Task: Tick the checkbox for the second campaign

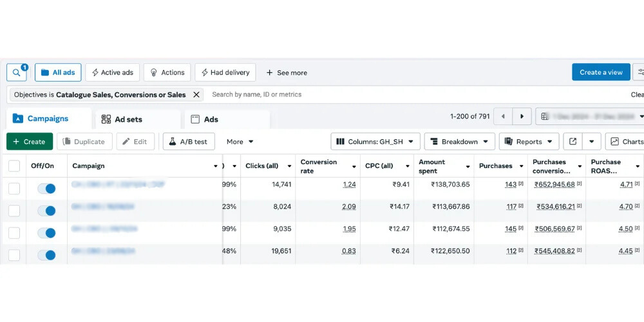Action: [x=14, y=211]
